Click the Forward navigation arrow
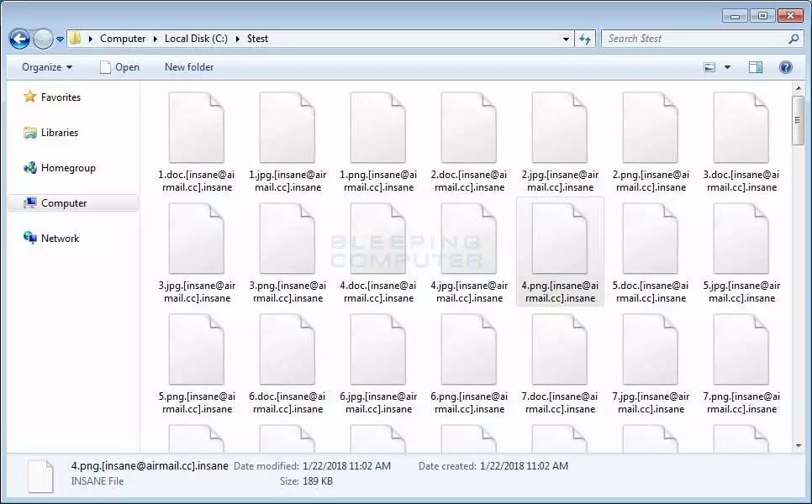The image size is (812, 504). (x=43, y=39)
